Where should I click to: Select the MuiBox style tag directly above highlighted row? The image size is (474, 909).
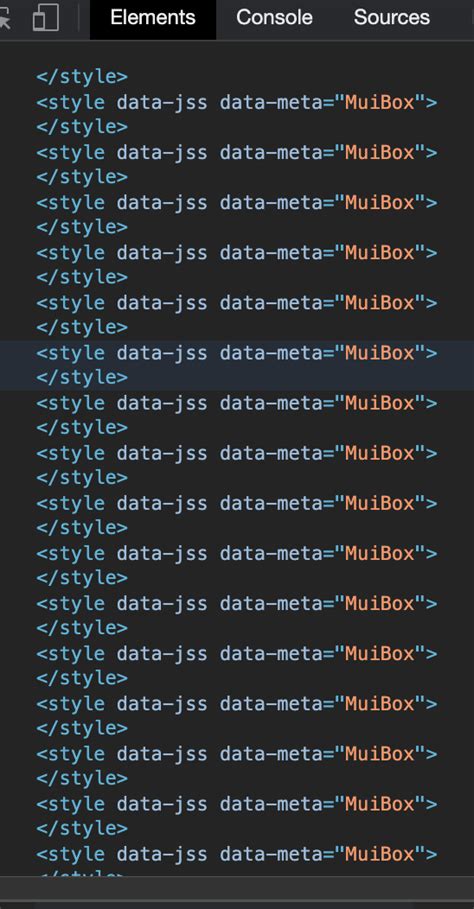(237, 303)
